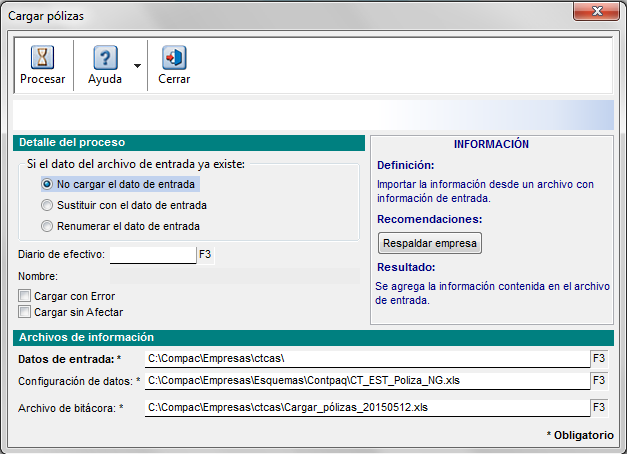
Task: Click the F3 button for Archivo de bitácora
Action: click(599, 408)
